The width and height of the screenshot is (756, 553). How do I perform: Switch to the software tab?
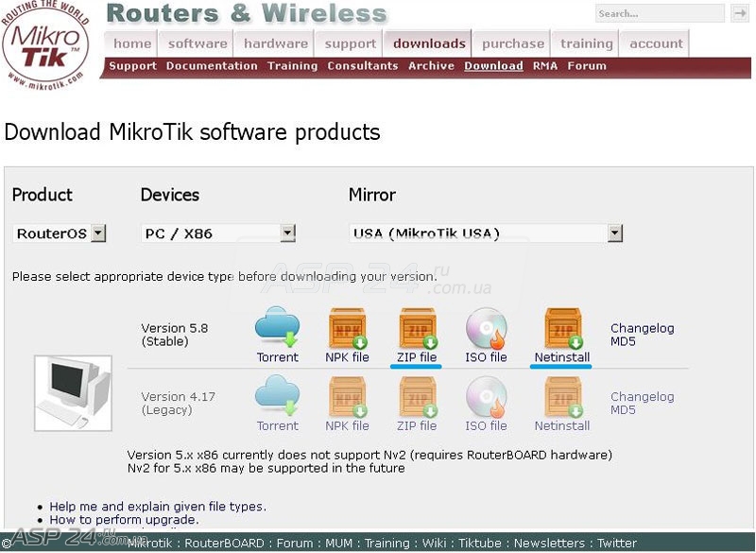point(196,43)
